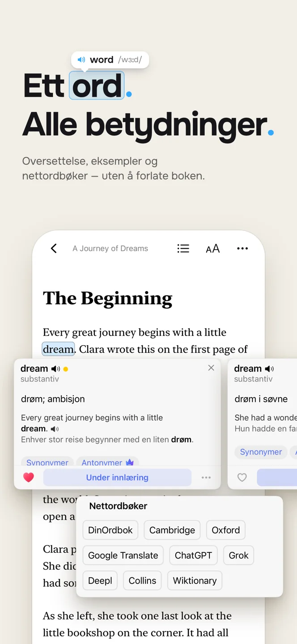Open ChatGPT lookup option
This screenshot has height=644, width=297.
[x=193, y=555]
